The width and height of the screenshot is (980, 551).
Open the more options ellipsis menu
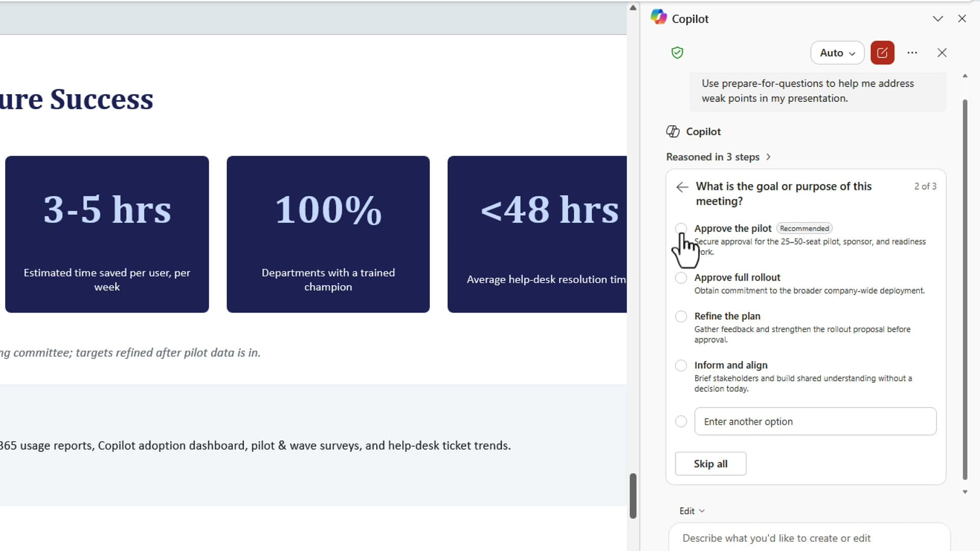coord(913,53)
